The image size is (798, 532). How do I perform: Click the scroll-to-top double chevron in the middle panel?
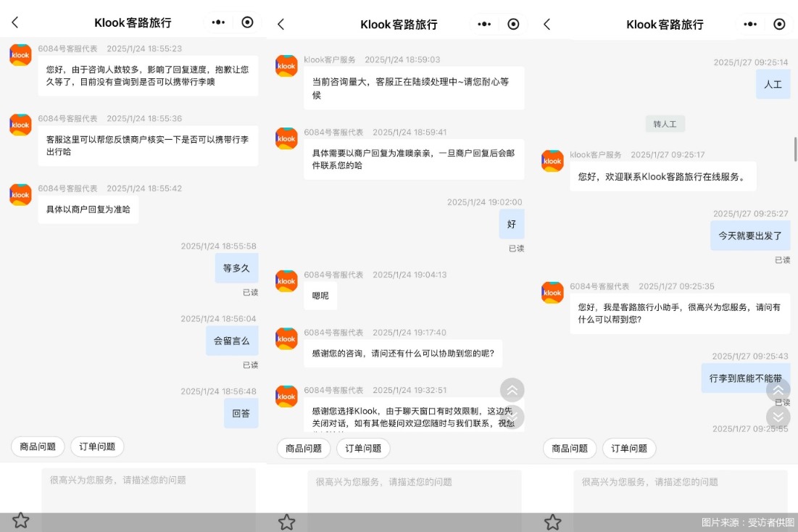coord(512,390)
